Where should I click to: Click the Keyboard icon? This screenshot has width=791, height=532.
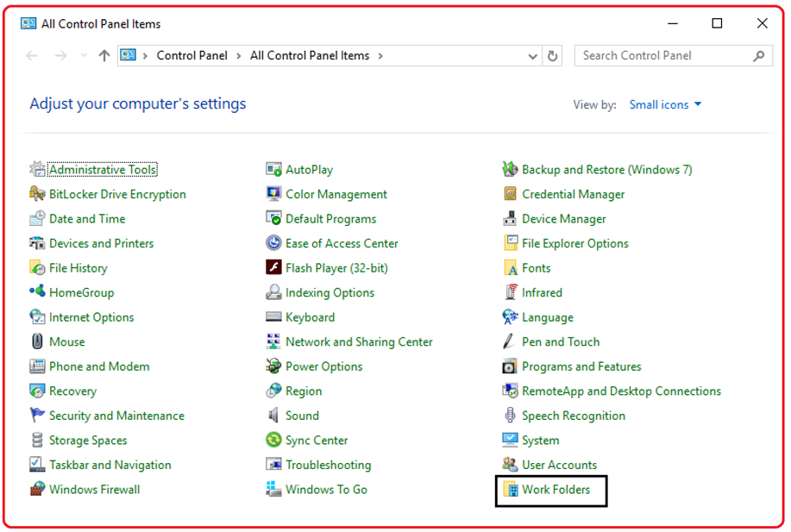coord(273,317)
